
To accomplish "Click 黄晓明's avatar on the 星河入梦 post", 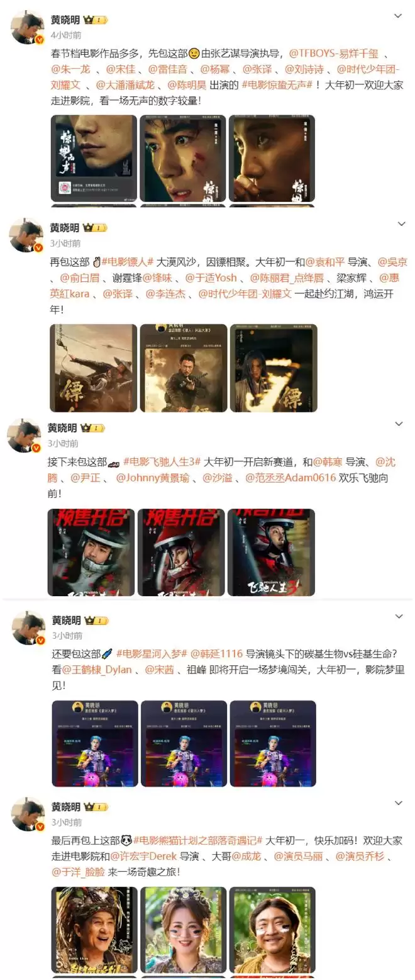I will click(x=28, y=628).
